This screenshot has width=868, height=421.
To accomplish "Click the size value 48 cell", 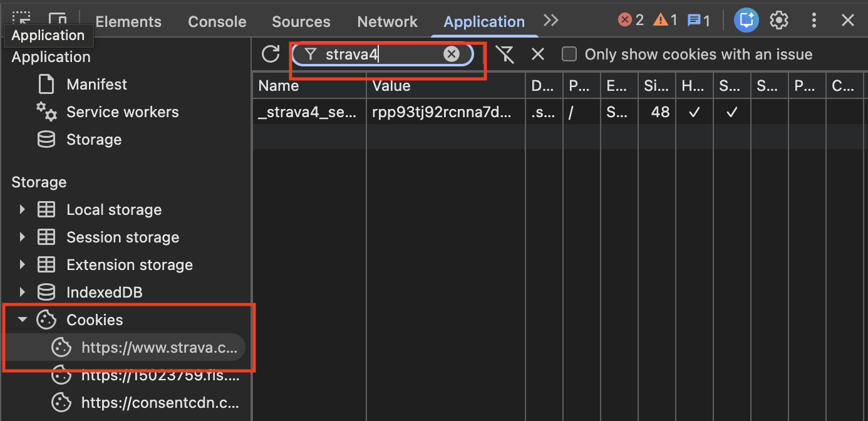I will [x=656, y=112].
